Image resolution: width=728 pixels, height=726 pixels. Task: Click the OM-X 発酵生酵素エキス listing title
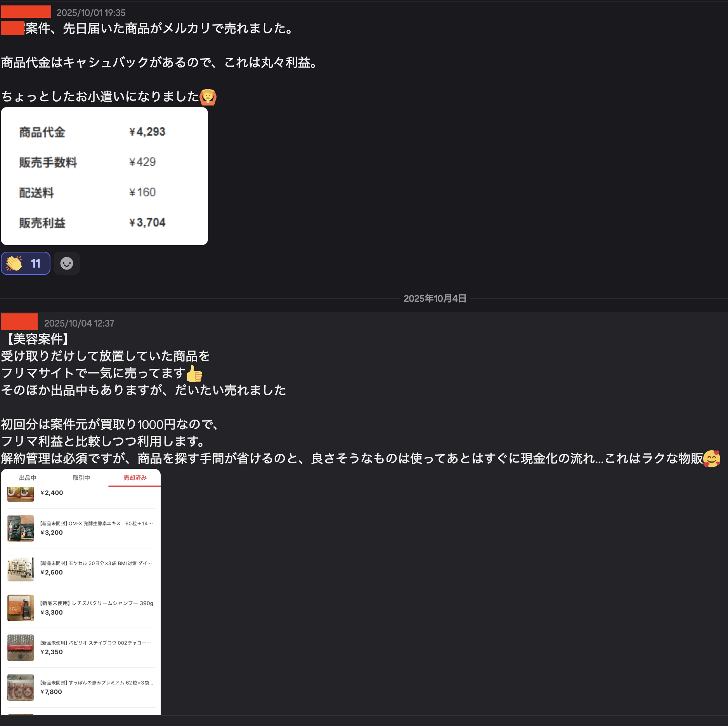[97, 524]
